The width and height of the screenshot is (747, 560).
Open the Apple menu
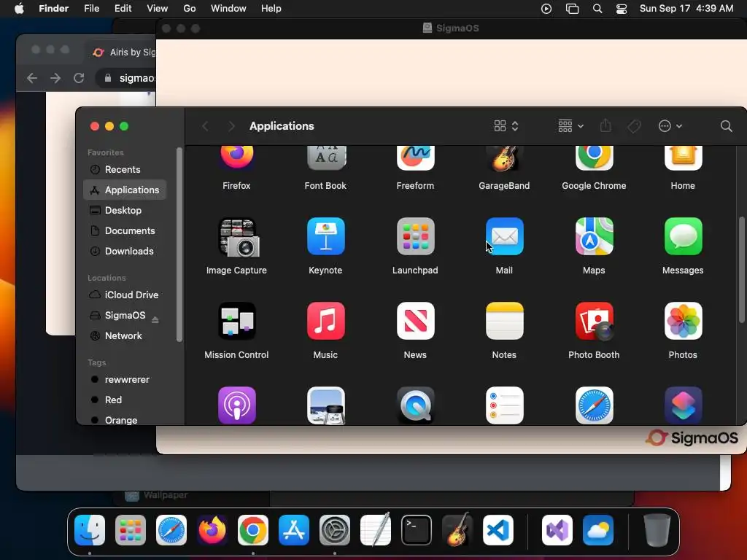(19, 9)
